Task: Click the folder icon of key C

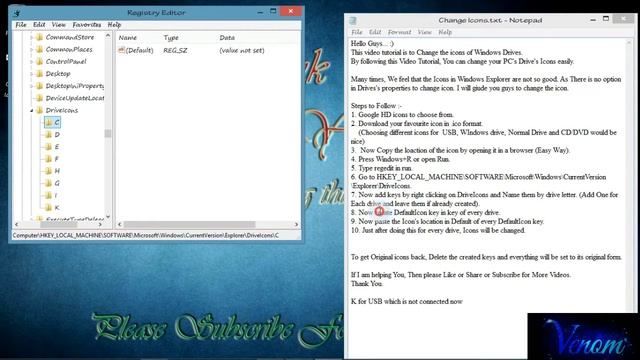Action: pos(49,122)
